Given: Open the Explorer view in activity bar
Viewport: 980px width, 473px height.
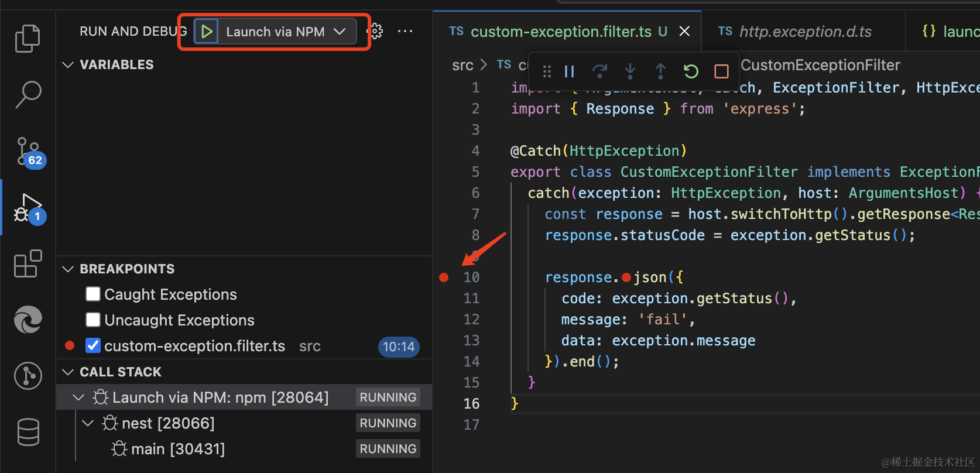Looking at the screenshot, I should pos(28,39).
